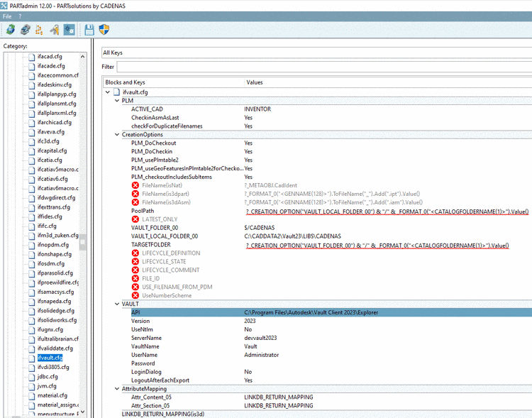Click the red X beside UseNumberScheme
Image resolution: width=532 pixels, height=418 pixels.
click(x=135, y=295)
